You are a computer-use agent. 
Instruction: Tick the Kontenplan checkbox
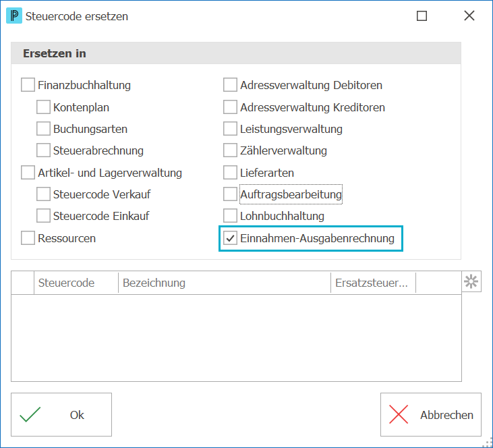(43, 107)
